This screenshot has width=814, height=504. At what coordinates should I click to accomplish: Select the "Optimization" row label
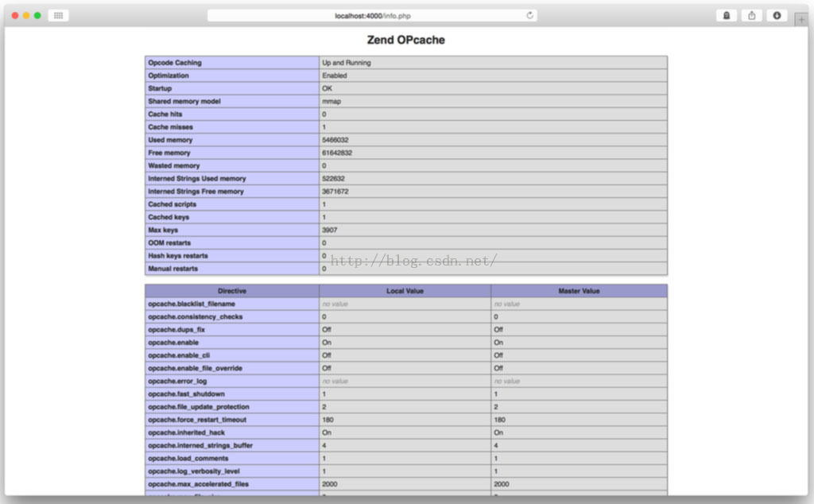pyautogui.click(x=169, y=76)
